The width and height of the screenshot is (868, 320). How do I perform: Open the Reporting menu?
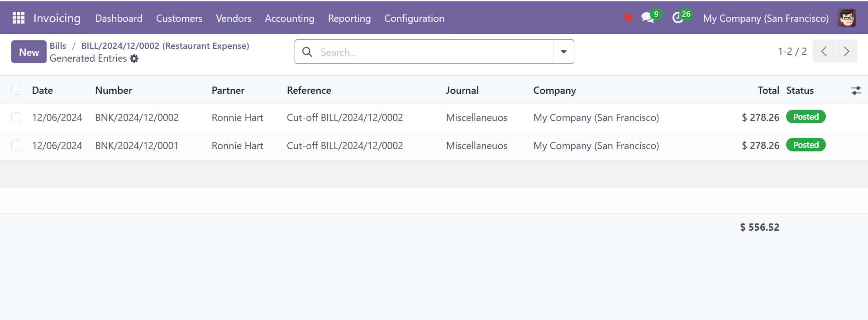click(349, 18)
